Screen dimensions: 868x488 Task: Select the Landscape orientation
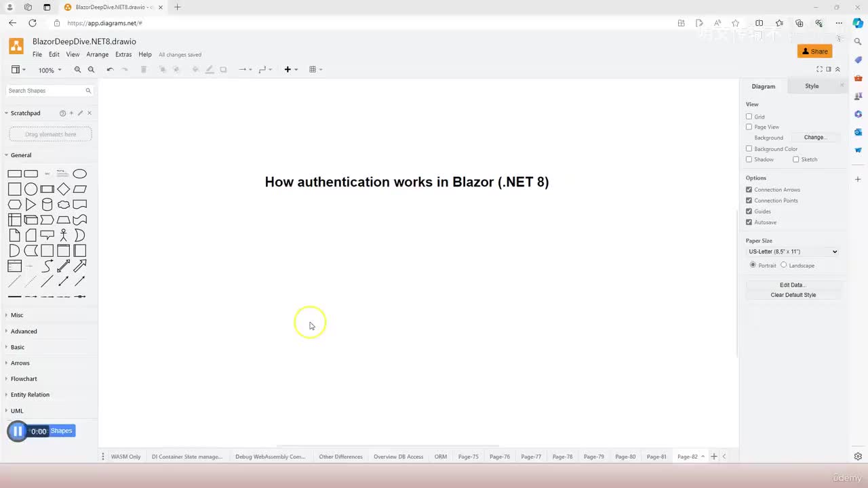pyautogui.click(x=784, y=265)
